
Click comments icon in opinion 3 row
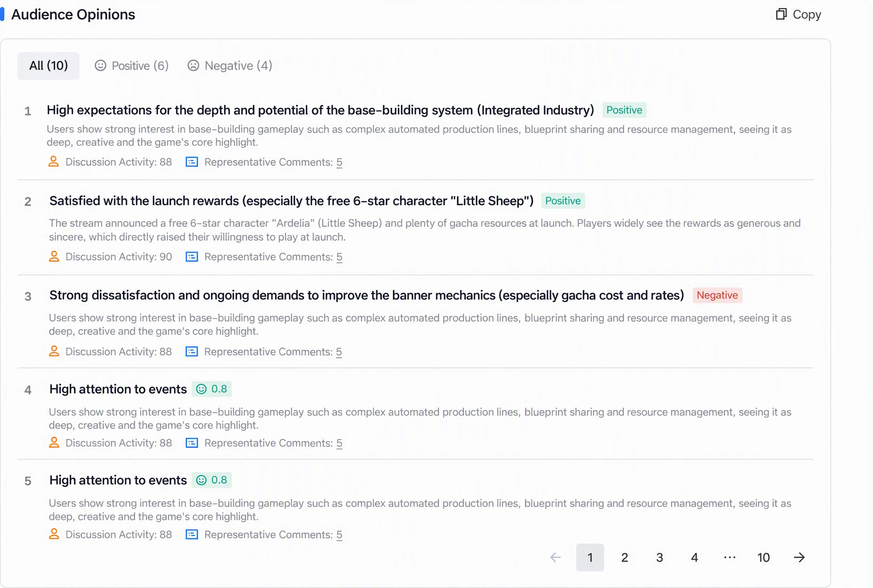pos(192,352)
